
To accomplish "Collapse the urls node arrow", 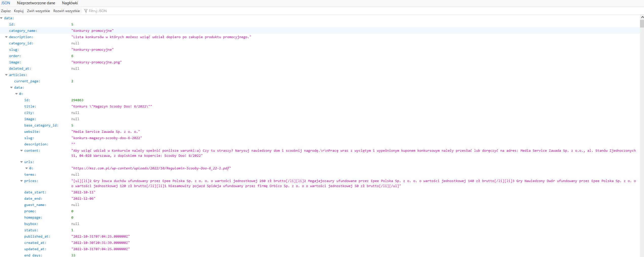I will [x=22, y=162].
